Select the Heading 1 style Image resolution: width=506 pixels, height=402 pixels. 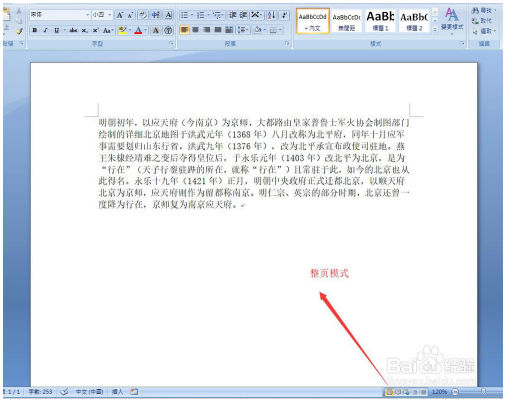[x=380, y=21]
